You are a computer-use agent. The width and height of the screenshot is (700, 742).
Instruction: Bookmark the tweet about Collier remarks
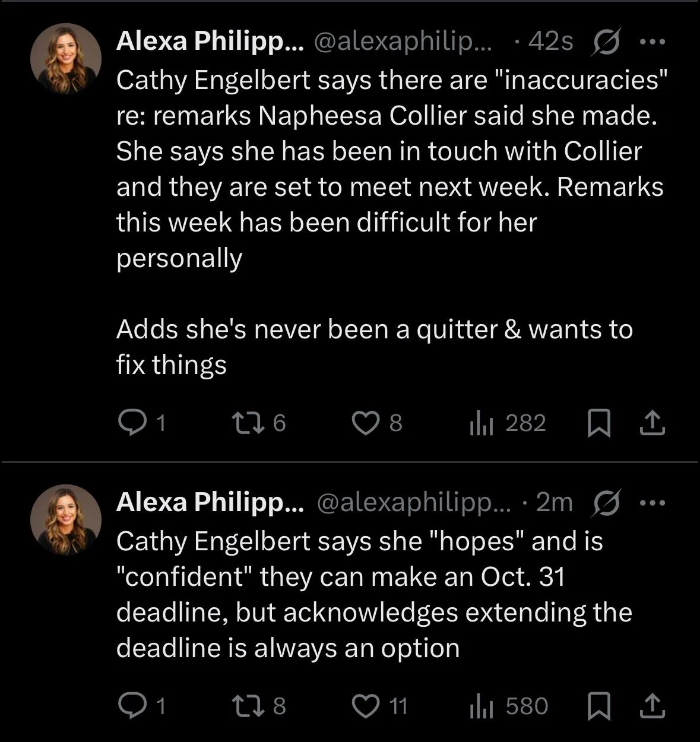click(x=598, y=424)
